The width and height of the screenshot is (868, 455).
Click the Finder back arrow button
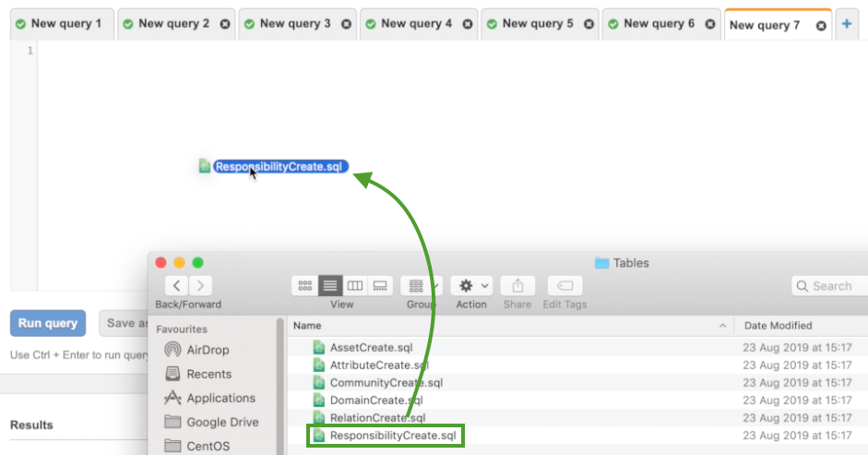click(x=177, y=286)
